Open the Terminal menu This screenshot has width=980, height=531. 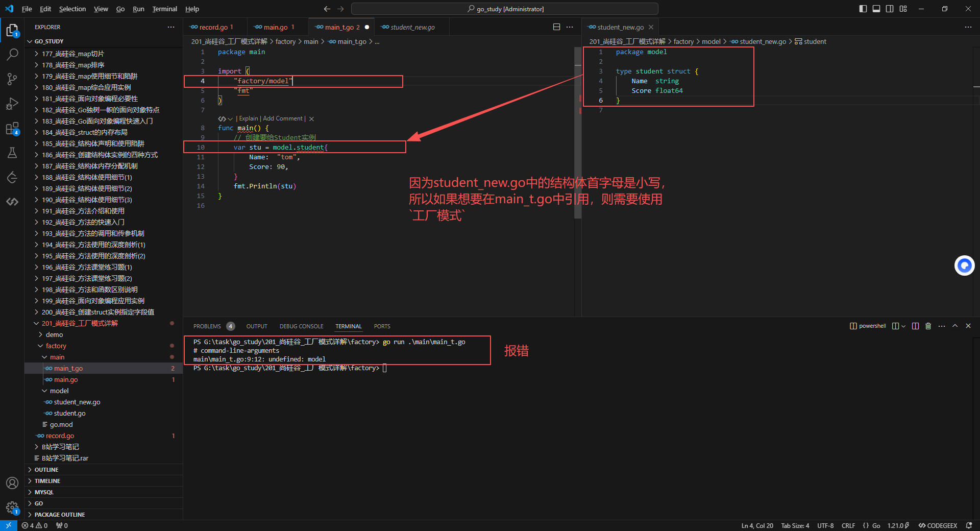[x=164, y=9]
